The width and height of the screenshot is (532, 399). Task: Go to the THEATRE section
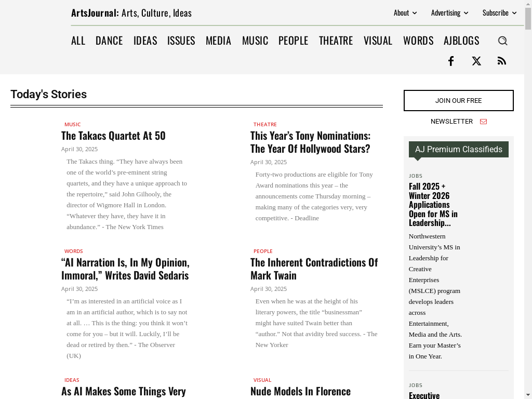pyautogui.click(x=336, y=41)
